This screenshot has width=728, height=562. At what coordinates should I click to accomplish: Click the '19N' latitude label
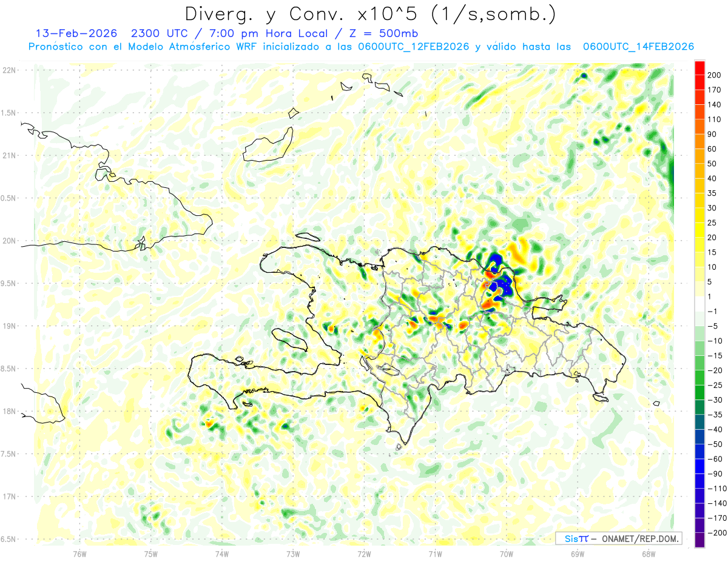pos(8,326)
